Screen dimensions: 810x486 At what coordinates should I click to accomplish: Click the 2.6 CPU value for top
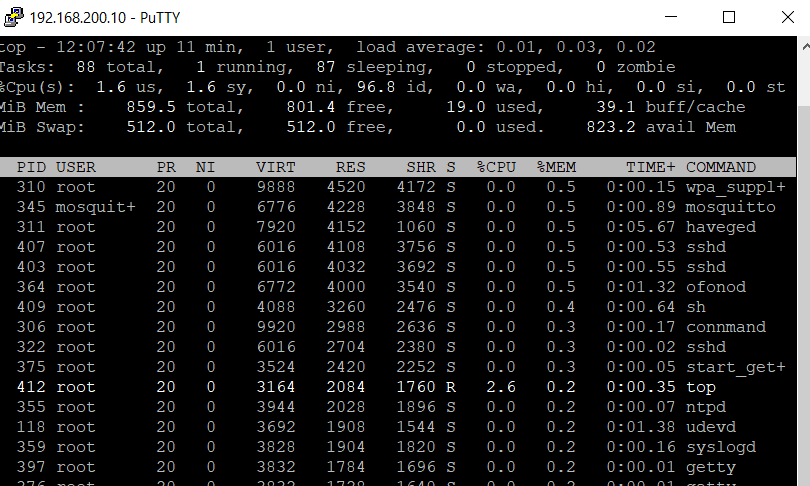coord(501,387)
